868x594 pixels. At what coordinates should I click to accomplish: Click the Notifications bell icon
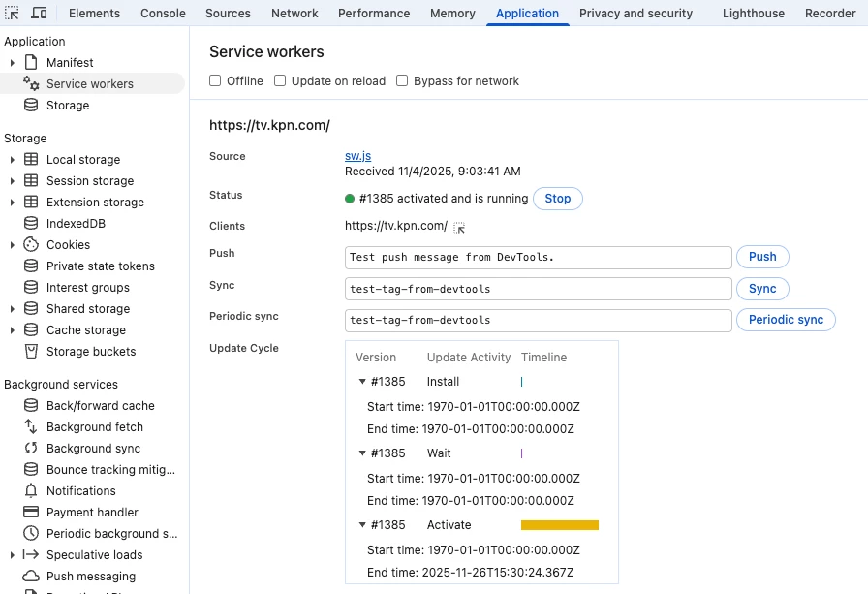pos(30,491)
